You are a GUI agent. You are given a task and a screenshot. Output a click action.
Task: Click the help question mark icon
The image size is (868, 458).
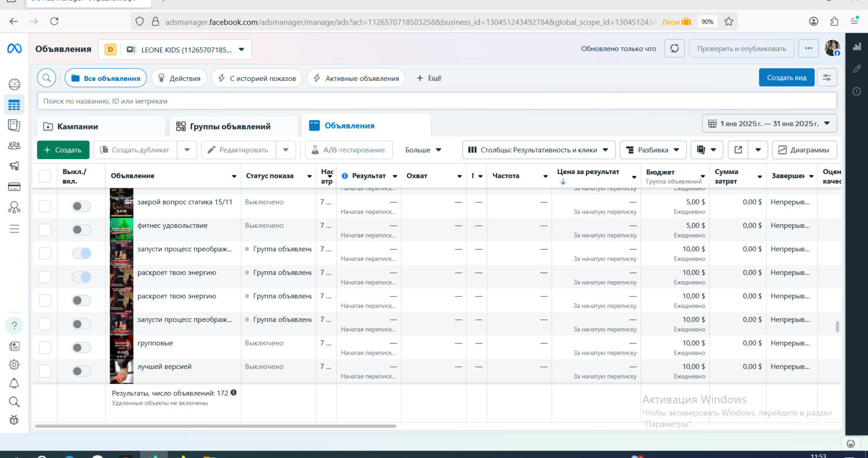click(x=14, y=325)
